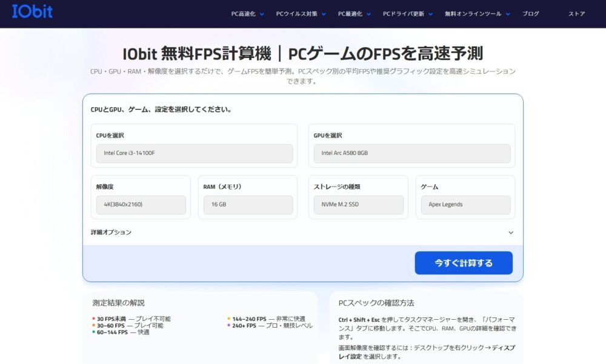Click the 144–240 FPS legend entry

coord(266,319)
